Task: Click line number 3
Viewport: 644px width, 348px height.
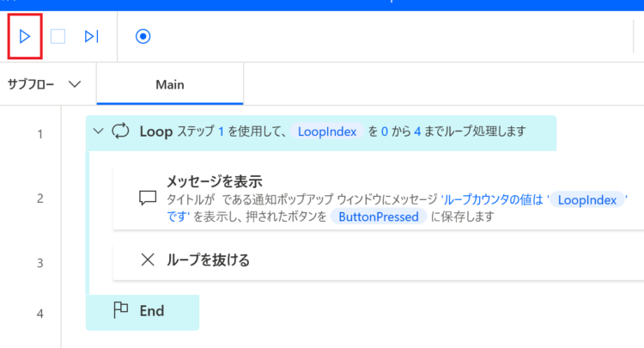Action: [39, 263]
